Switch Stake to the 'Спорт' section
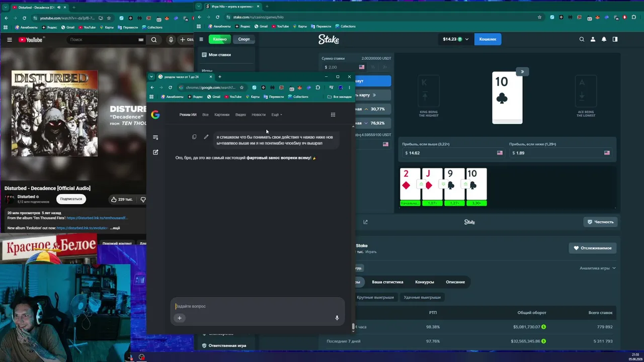 click(x=244, y=39)
